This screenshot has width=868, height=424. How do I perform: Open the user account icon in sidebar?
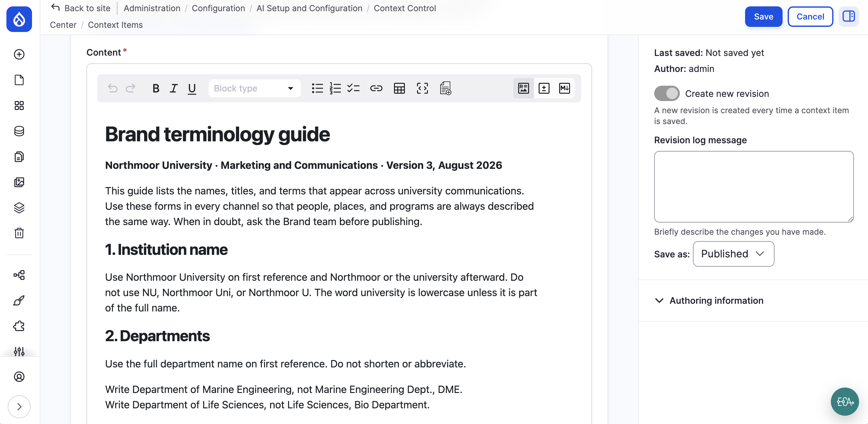[x=19, y=377]
